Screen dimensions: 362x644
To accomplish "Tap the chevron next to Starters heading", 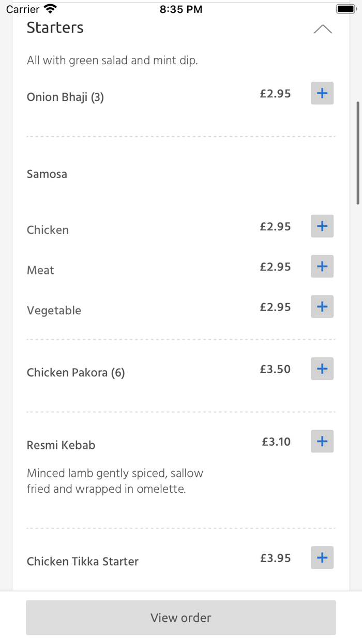I will 323,29.
